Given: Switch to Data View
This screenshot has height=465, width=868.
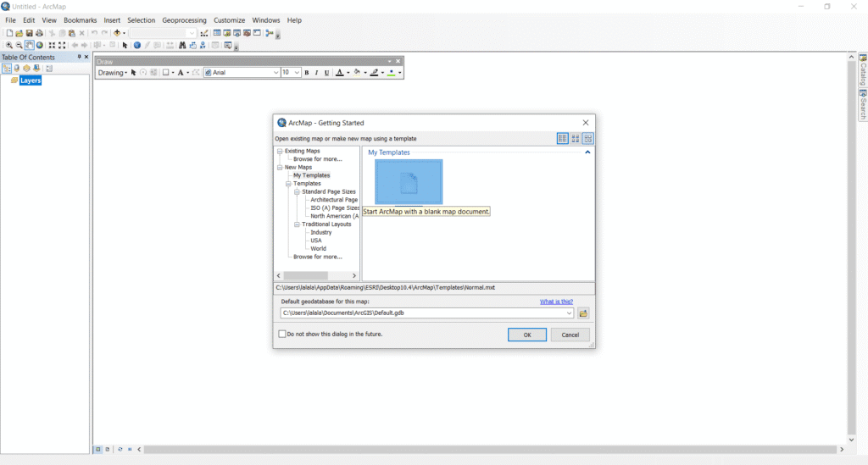Looking at the screenshot, I should [98, 450].
